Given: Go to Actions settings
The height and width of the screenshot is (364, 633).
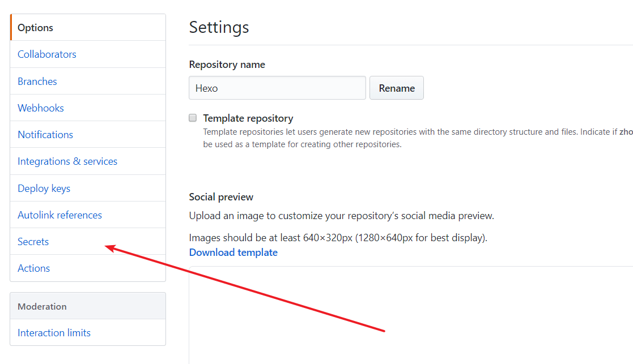Looking at the screenshot, I should coord(34,268).
